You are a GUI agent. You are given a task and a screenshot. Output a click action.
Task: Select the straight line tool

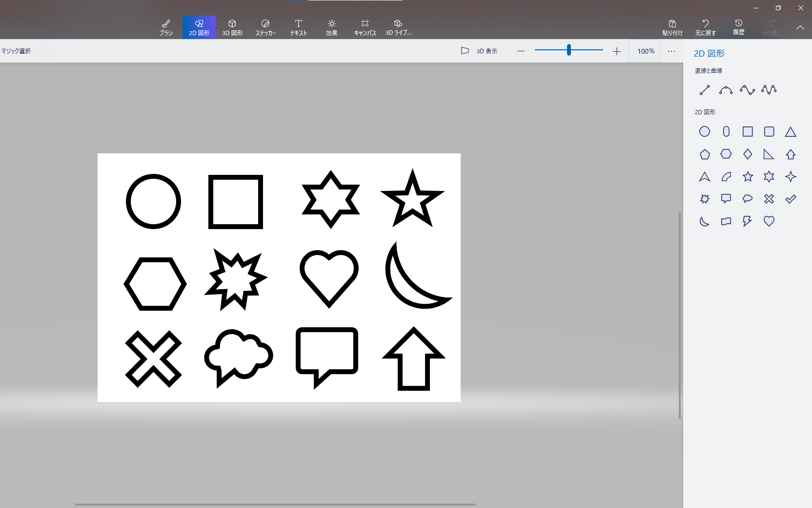coord(705,90)
